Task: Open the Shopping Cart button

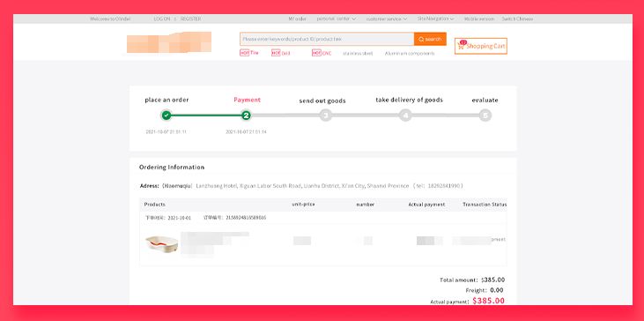Action: [x=480, y=46]
